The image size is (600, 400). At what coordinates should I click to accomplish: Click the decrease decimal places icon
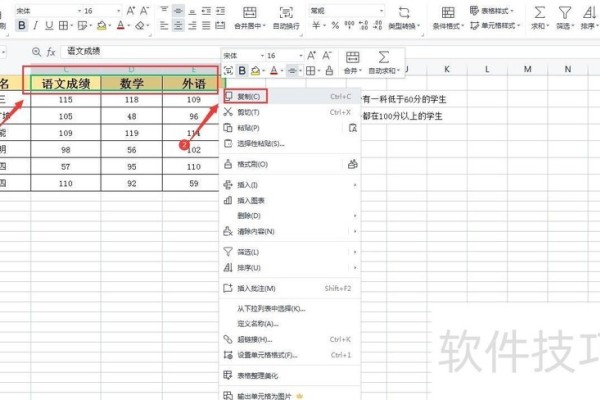point(378,26)
